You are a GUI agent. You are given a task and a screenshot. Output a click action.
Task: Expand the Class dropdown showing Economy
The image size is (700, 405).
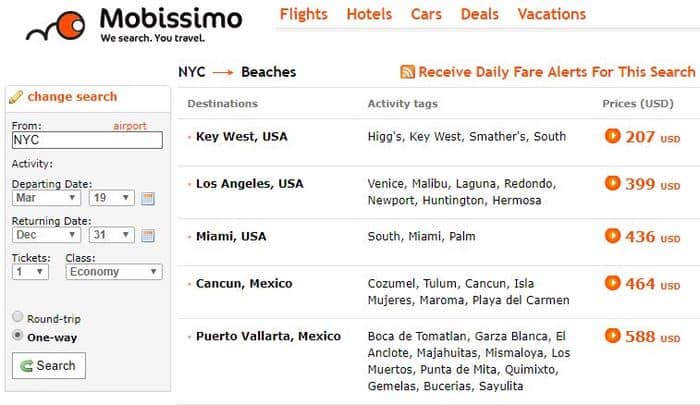point(114,272)
